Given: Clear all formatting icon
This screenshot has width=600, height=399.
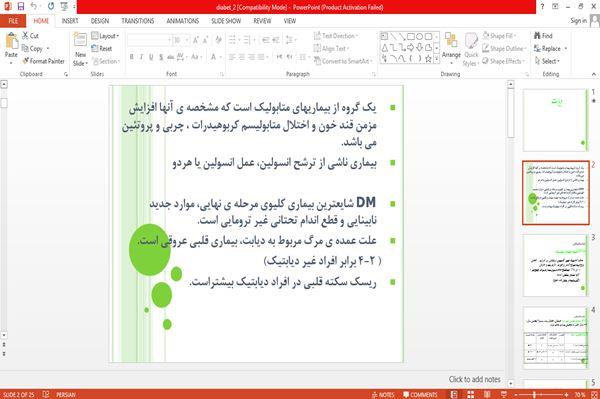Looking at the screenshot, I should 218,40.
